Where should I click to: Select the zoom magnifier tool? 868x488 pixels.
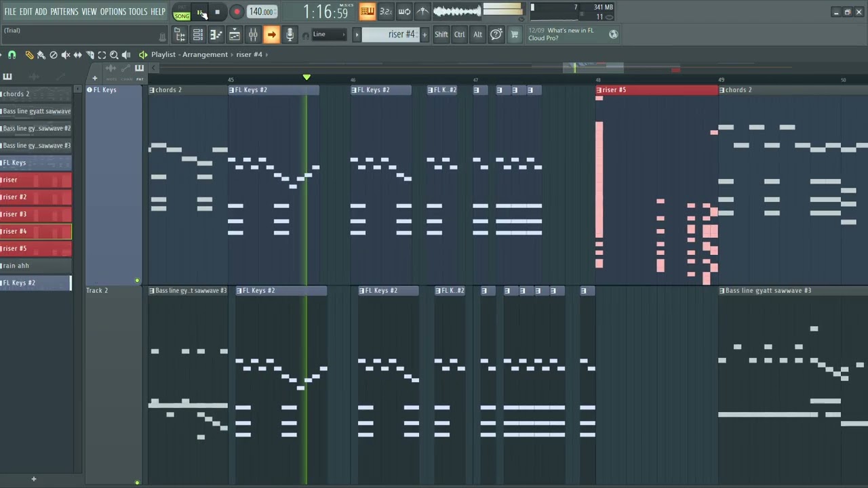pyautogui.click(x=114, y=55)
